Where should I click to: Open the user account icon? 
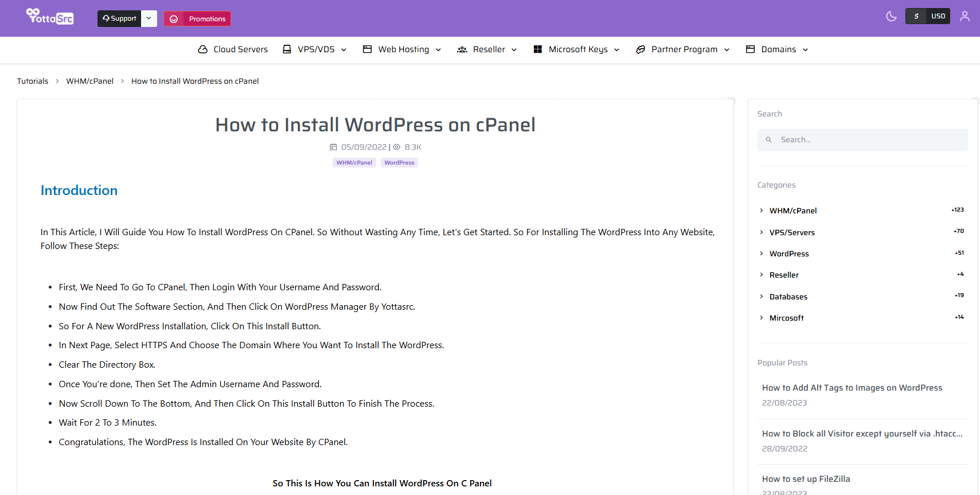click(965, 16)
